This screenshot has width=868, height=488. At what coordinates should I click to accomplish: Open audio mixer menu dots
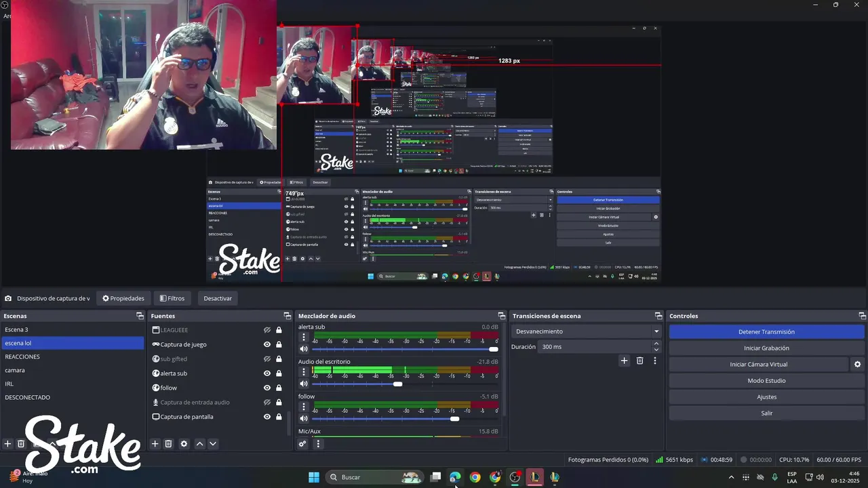[318, 444]
